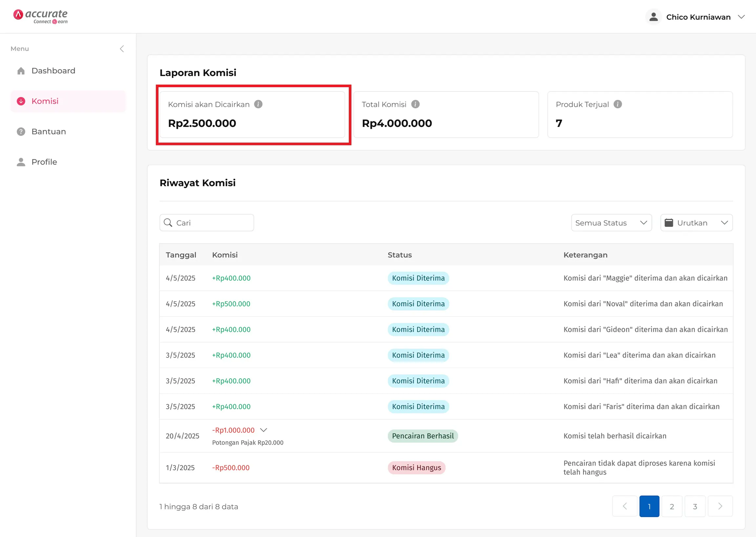The height and width of the screenshot is (537, 756).
Task: Click Komisi Diterima badge in Noval row
Action: pyautogui.click(x=418, y=304)
